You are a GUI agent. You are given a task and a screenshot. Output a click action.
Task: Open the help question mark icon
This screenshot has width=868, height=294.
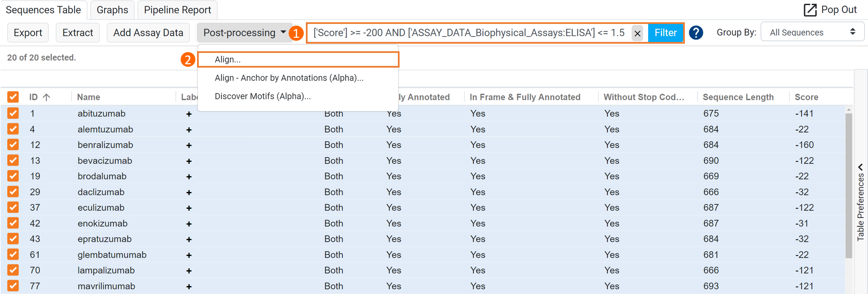tap(696, 33)
